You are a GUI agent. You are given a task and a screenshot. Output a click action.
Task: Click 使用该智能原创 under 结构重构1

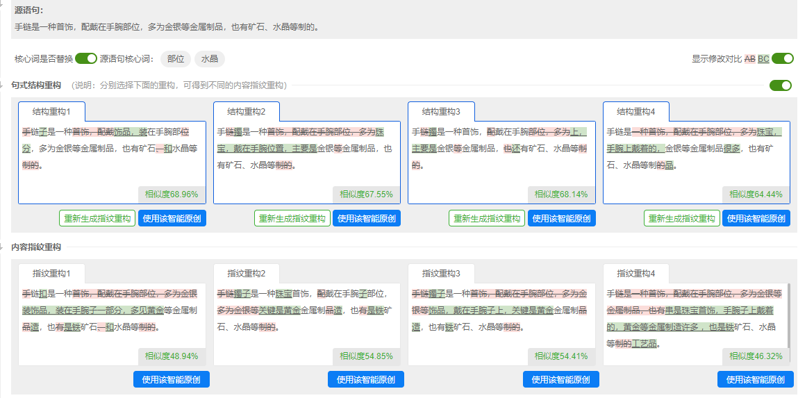pyautogui.click(x=172, y=218)
